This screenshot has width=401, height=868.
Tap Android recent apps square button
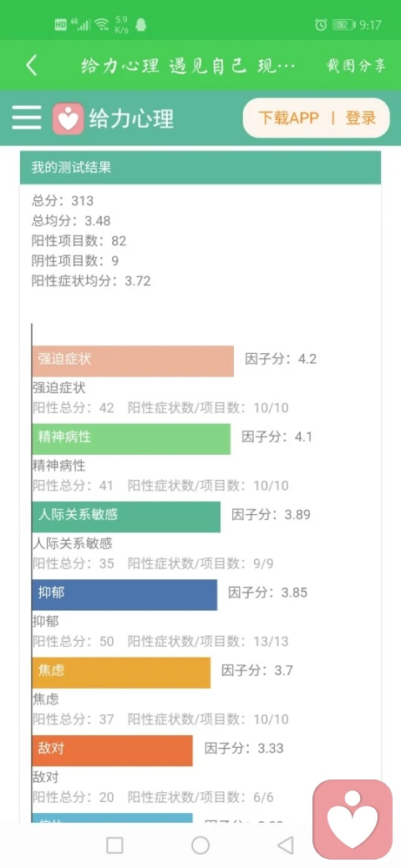[x=114, y=845]
